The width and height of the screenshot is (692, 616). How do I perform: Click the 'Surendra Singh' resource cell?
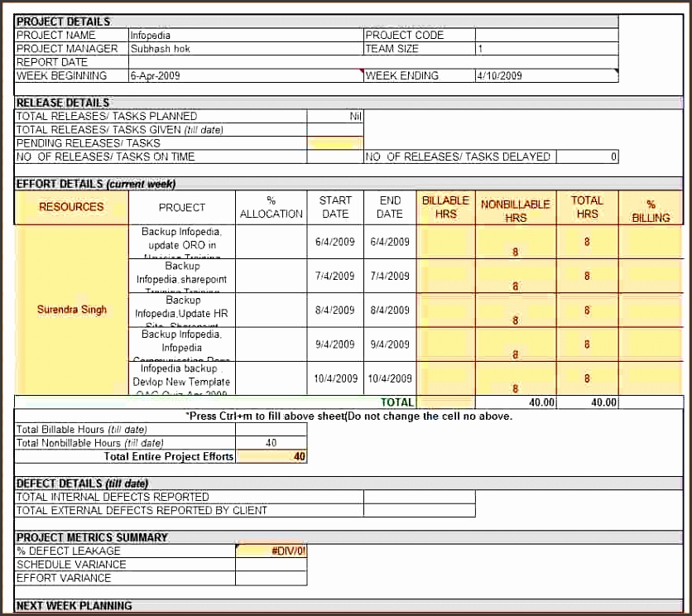pyautogui.click(x=71, y=310)
